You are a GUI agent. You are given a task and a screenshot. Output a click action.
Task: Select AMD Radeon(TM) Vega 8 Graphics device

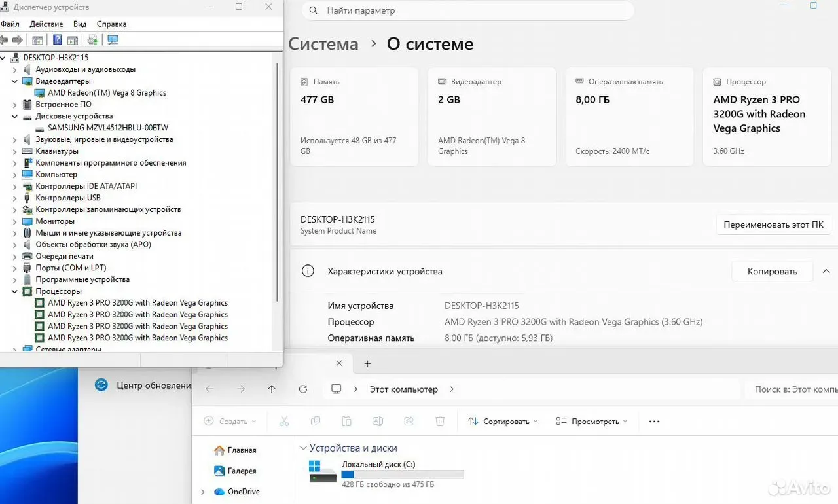pos(107,93)
